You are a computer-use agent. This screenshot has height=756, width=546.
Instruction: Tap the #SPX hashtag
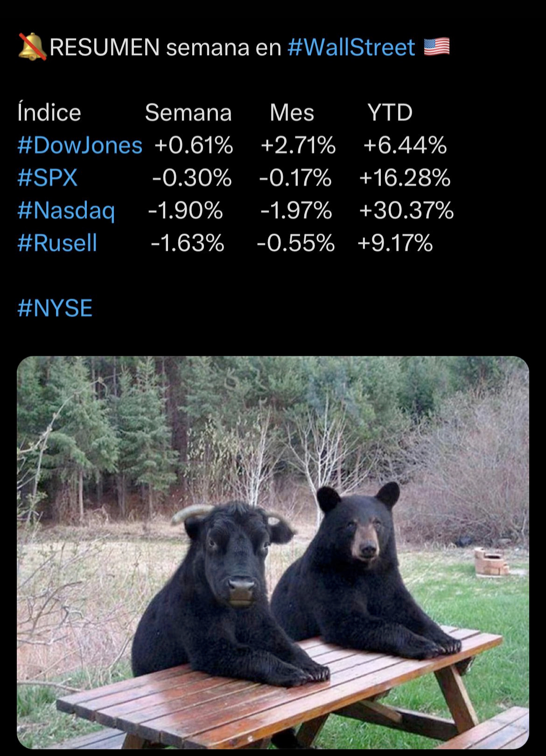click(47, 178)
